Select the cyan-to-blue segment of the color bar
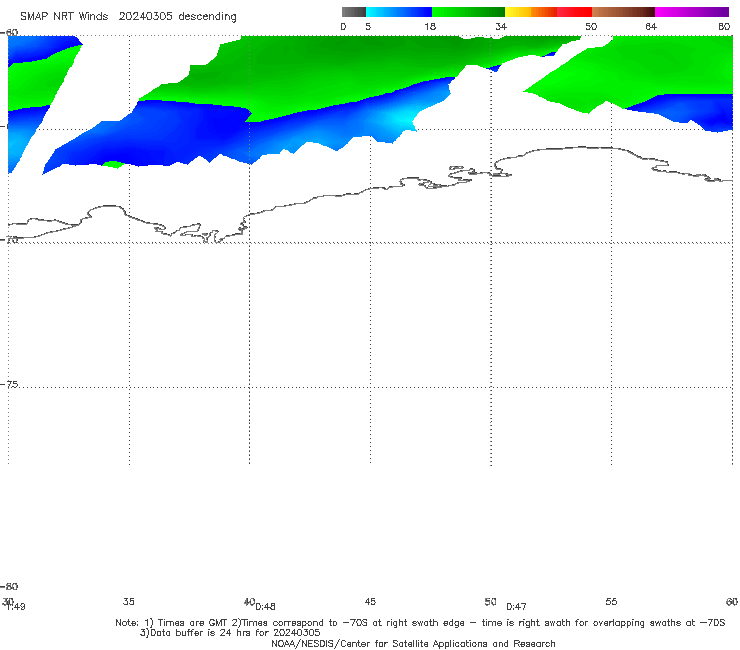This screenshot has width=740, height=650. [399, 12]
